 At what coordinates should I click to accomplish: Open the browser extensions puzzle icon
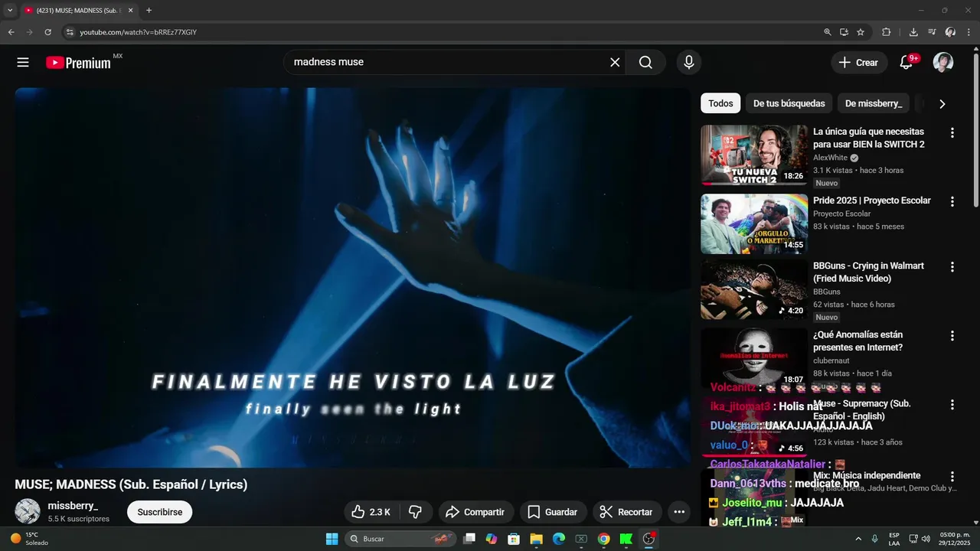pyautogui.click(x=887, y=32)
